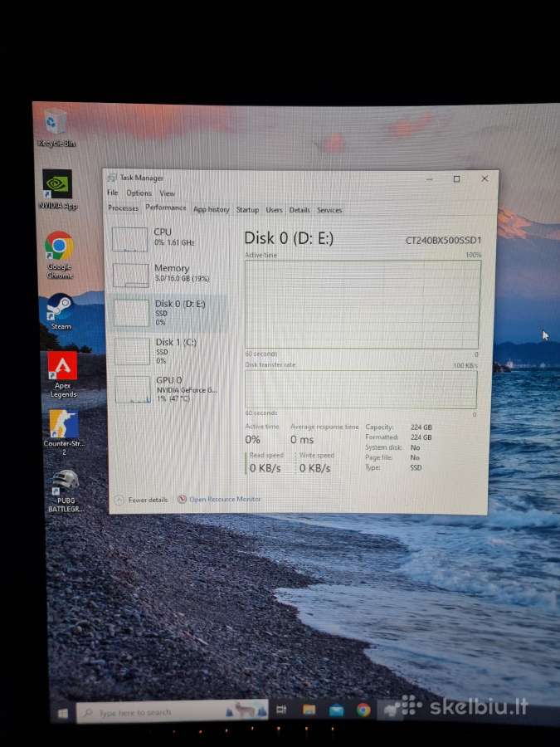Open Resource Monitor link
560x747 pixels.
(x=225, y=500)
